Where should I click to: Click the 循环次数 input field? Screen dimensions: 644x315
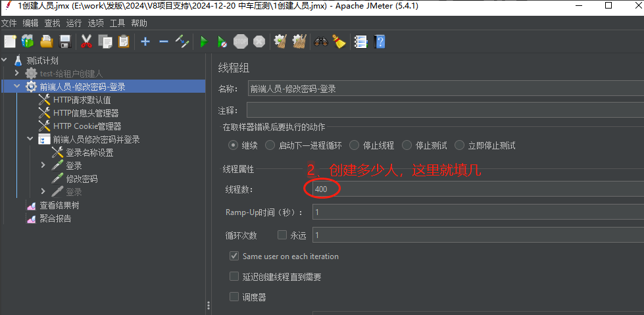478,235
